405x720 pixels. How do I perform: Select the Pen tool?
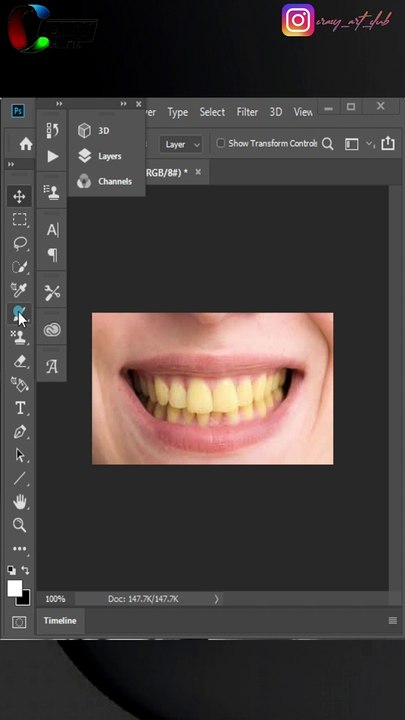19,432
